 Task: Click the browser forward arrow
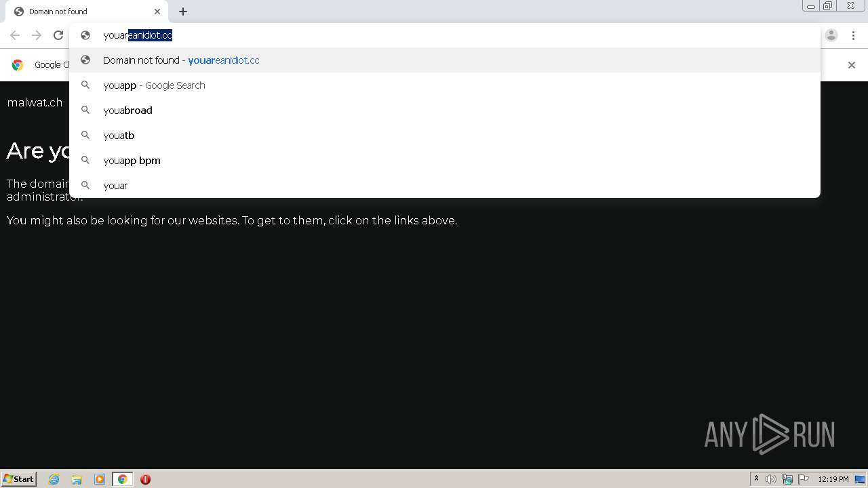coord(37,35)
